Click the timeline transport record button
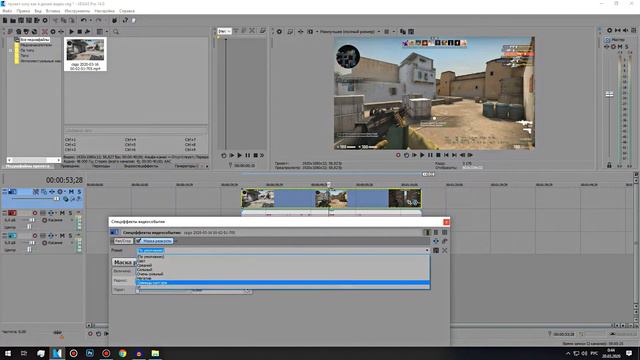The height and width of the screenshot is (360, 640). click(90, 333)
